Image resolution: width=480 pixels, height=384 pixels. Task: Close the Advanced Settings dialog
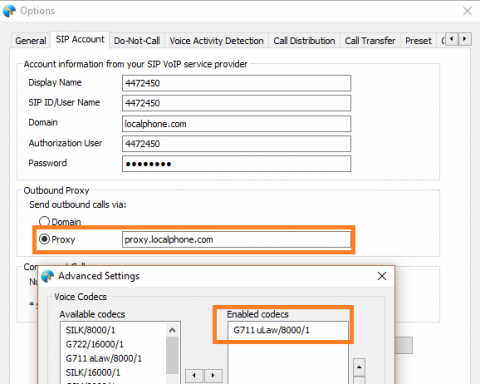click(382, 276)
